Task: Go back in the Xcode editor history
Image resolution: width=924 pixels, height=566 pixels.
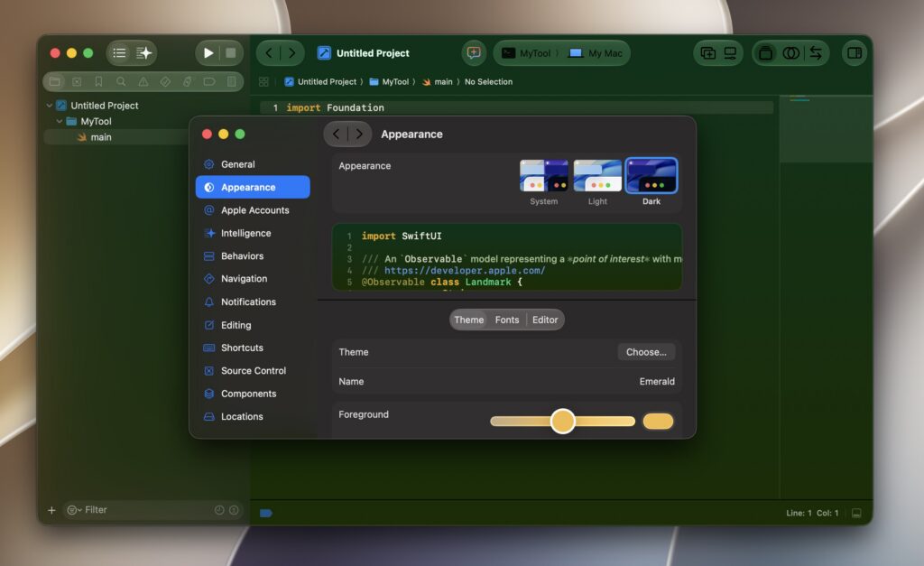Action: click(x=269, y=53)
